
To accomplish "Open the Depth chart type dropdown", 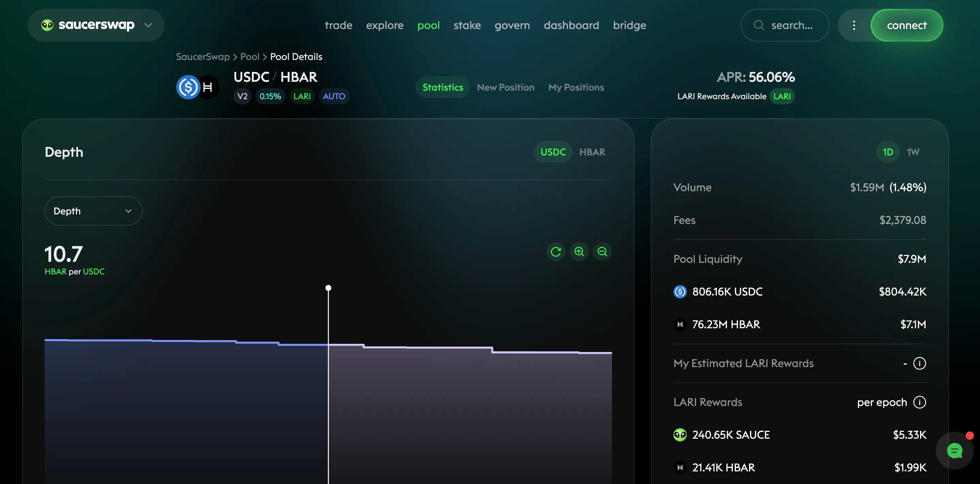I will coord(93,211).
